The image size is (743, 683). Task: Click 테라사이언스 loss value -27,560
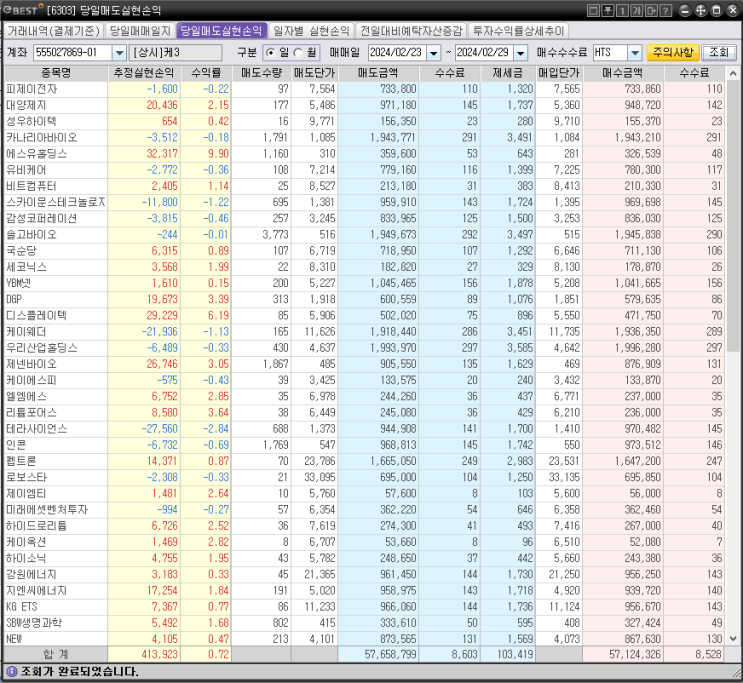click(x=160, y=429)
